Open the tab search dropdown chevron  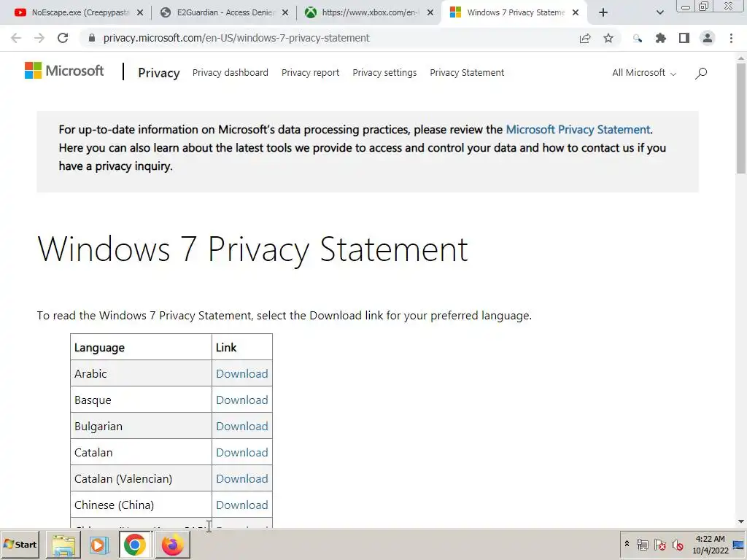pyautogui.click(x=659, y=13)
